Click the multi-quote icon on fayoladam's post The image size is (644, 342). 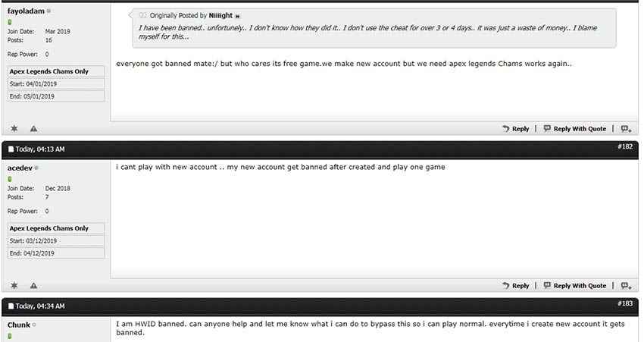point(626,129)
